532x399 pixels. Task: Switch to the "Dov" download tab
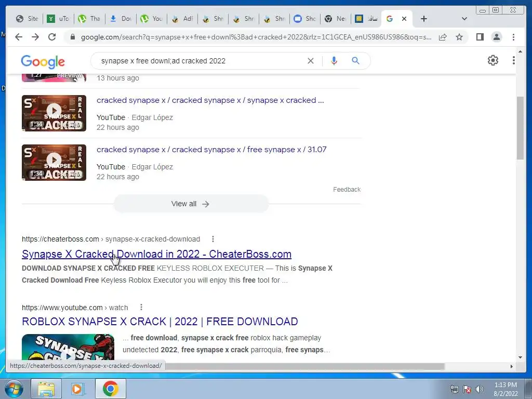coord(121,19)
